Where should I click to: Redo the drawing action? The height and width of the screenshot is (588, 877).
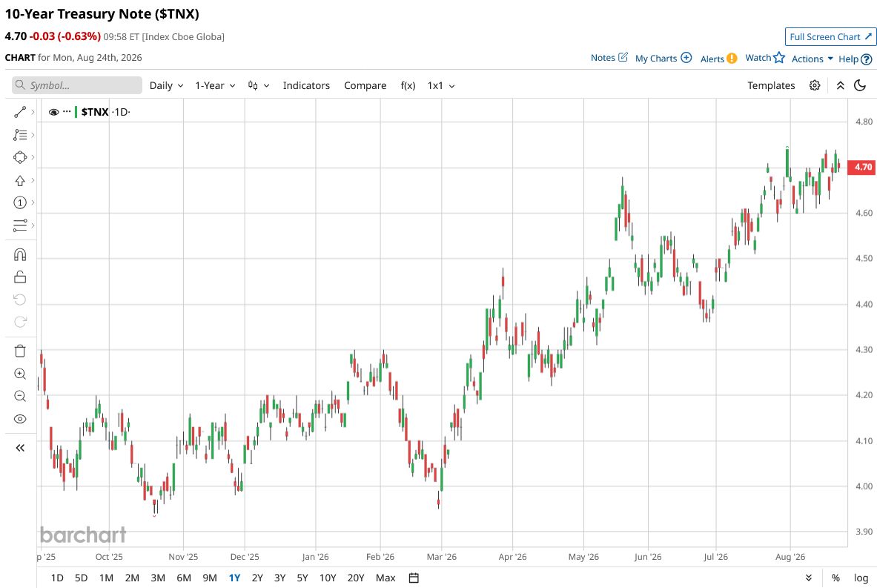19,322
